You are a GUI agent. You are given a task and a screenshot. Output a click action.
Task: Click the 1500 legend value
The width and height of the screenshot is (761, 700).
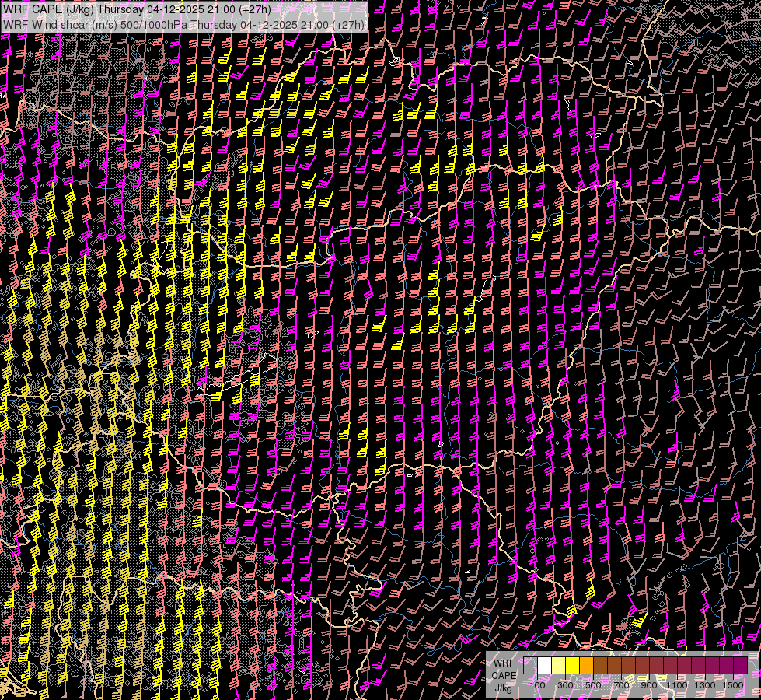(733, 685)
